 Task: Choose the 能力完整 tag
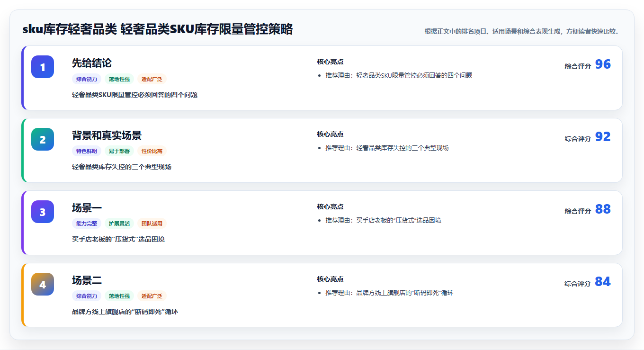click(x=87, y=224)
